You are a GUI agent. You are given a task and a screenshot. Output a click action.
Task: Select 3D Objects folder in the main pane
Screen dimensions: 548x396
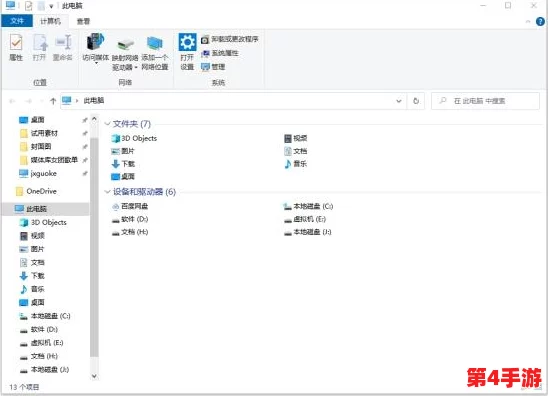pos(134,138)
